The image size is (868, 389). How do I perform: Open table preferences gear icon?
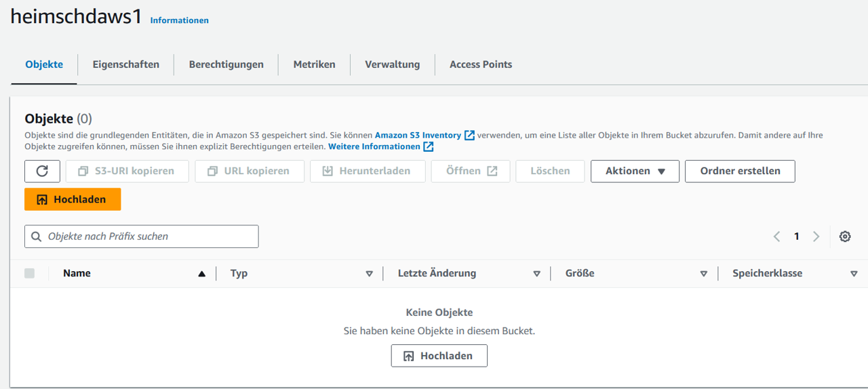[x=844, y=237]
